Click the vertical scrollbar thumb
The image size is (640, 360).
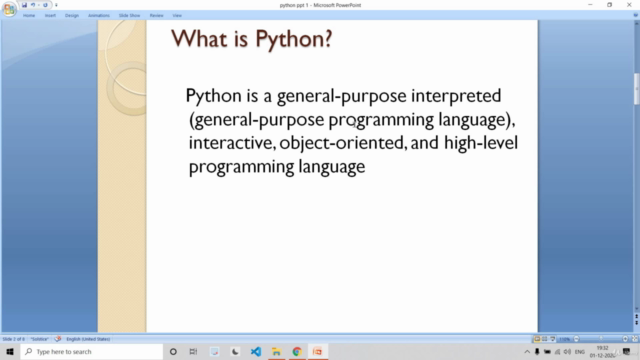[636, 89]
